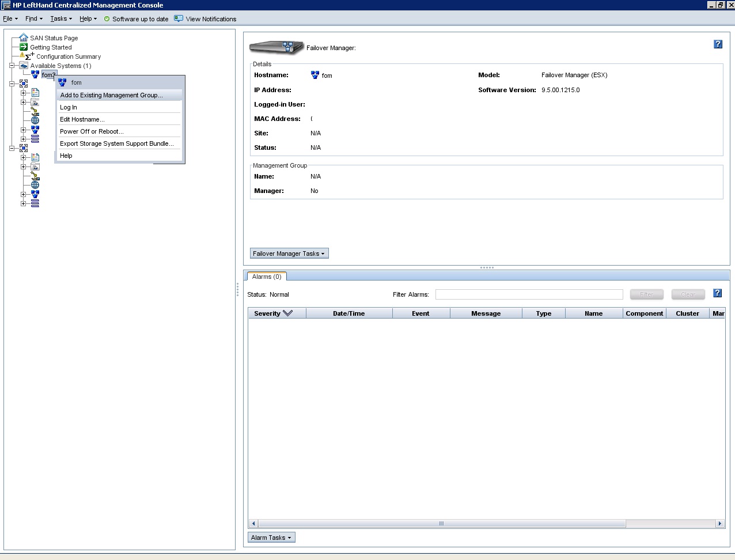The image size is (735, 560).
Task: Select the key Administration icon in upper group
Action: (35, 111)
